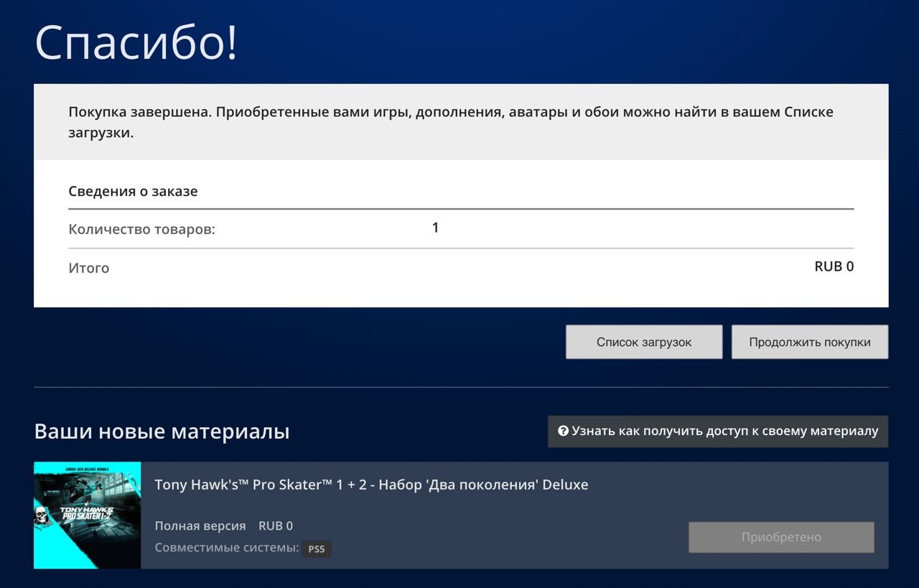Click the RUB 0 order total
The height and width of the screenshot is (588, 919).
pyautogui.click(x=834, y=266)
